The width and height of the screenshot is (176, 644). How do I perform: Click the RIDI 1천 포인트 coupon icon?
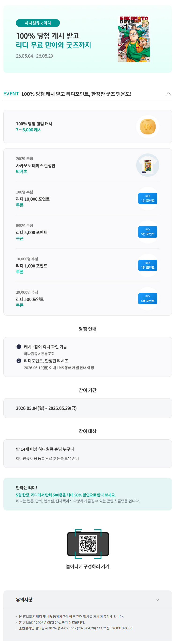148,265
